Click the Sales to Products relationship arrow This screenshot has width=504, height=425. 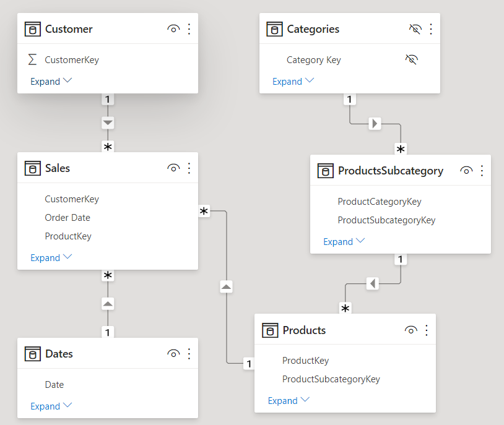click(227, 287)
